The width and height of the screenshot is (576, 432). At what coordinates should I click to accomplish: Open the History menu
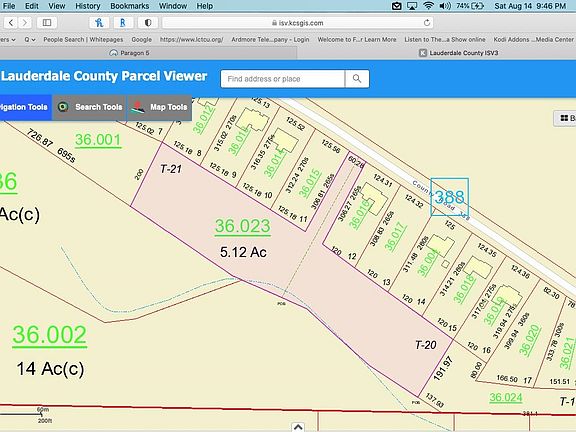[87, 6]
